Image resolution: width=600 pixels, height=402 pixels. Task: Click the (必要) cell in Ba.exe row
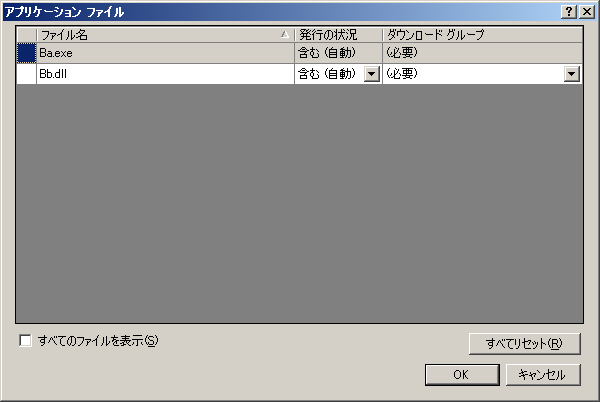[x=483, y=53]
